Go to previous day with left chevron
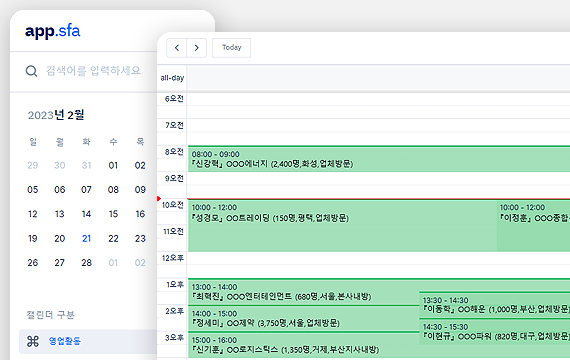 177,48
